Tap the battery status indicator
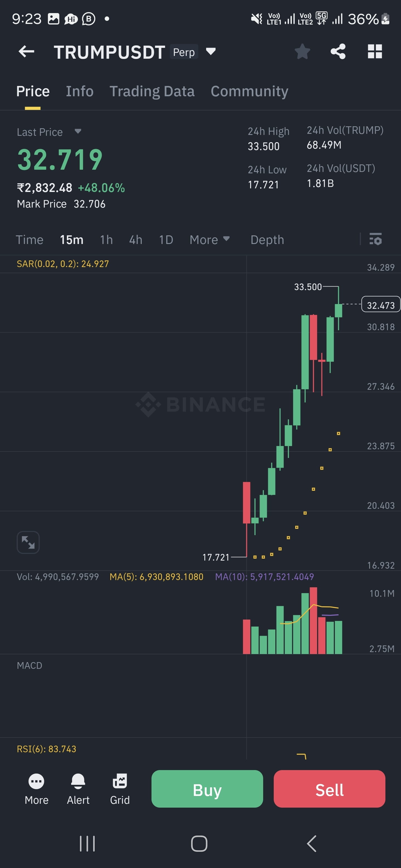 click(369, 19)
